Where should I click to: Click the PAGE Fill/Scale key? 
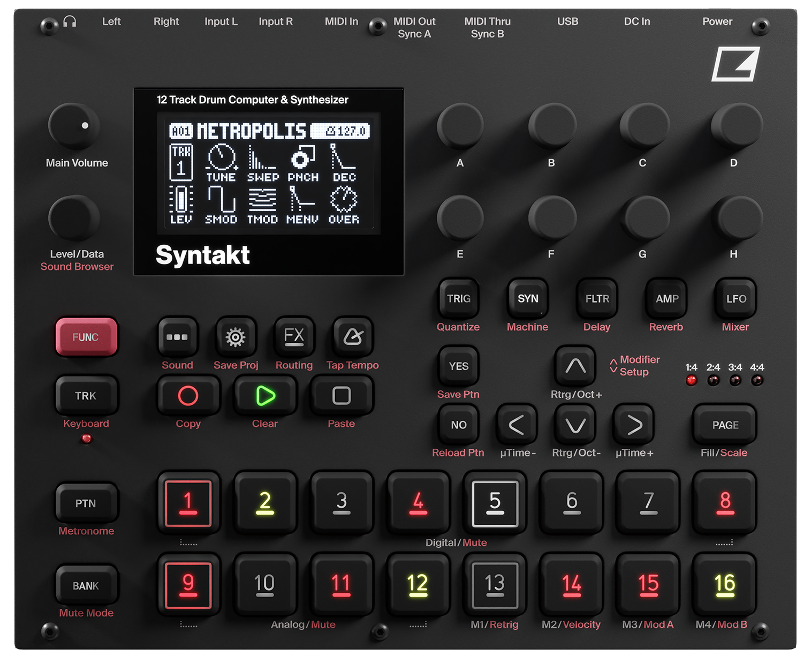tap(725, 425)
